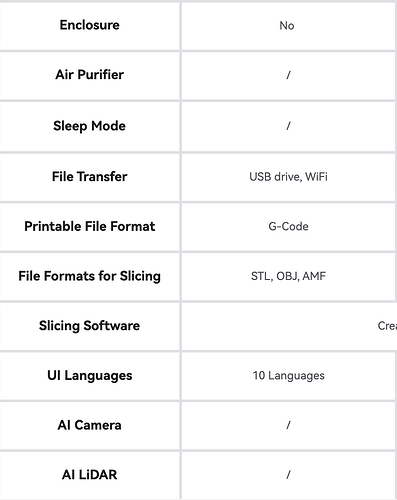Click the AI Camera label
Image resolution: width=397 pixels, height=500 pixels.
(89, 425)
